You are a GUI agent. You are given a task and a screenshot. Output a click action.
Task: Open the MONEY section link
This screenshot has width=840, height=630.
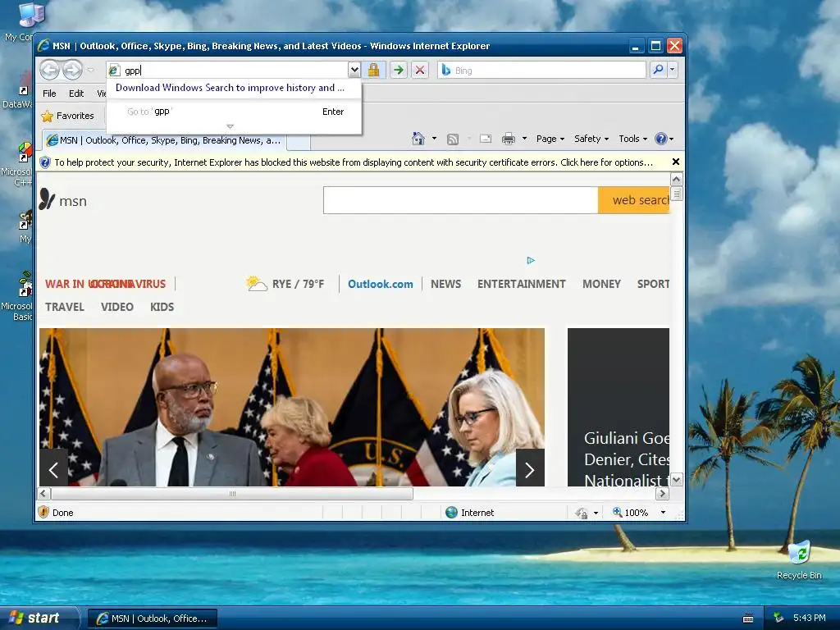601,284
